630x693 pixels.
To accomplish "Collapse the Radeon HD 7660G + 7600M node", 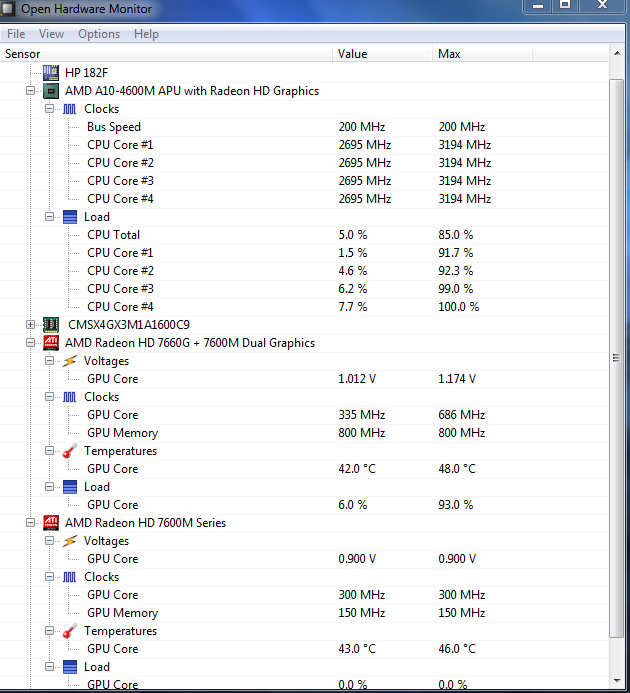I will click(30, 343).
